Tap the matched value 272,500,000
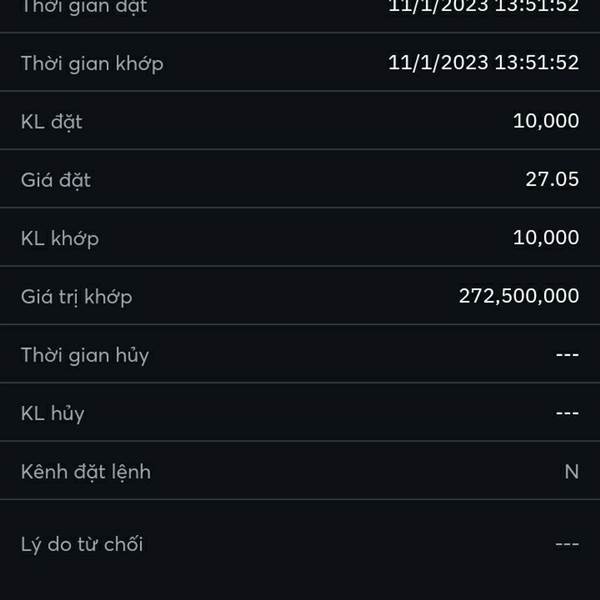This screenshot has height=600, width=600. 519,296
